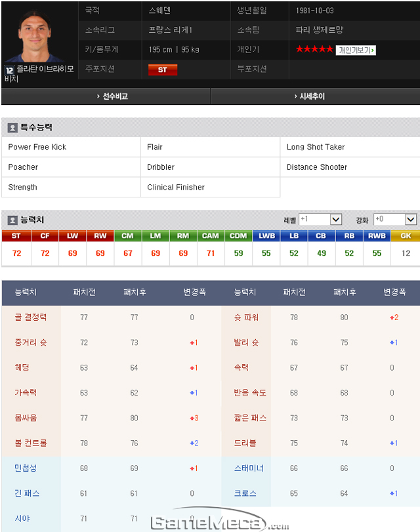The image size is (420, 532).
Task: Click the 시야 stat label
Action: pyautogui.click(x=22, y=518)
